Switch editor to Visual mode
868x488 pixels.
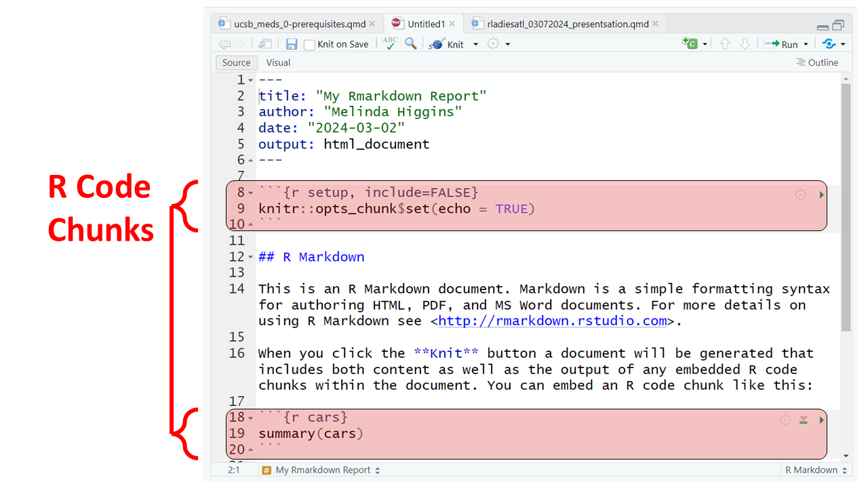tap(278, 62)
